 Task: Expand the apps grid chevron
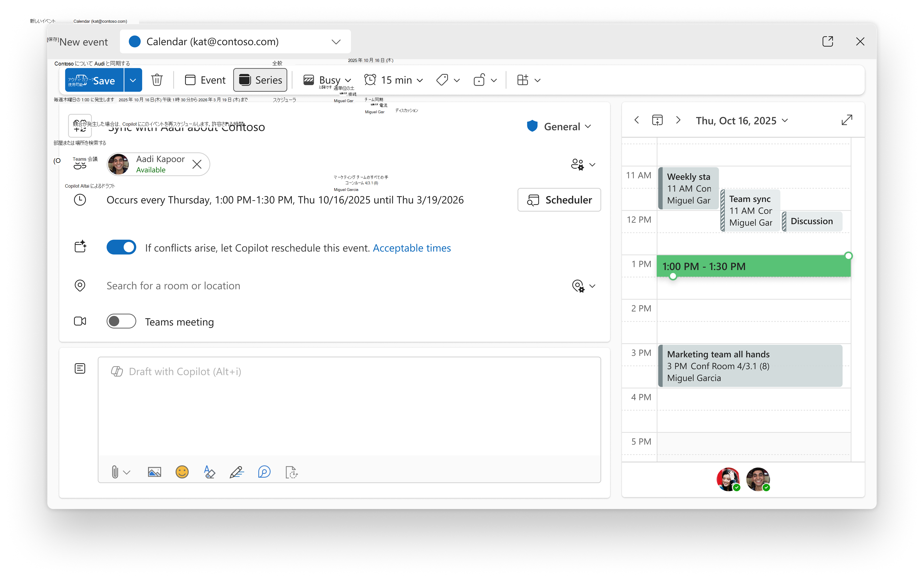tap(538, 80)
